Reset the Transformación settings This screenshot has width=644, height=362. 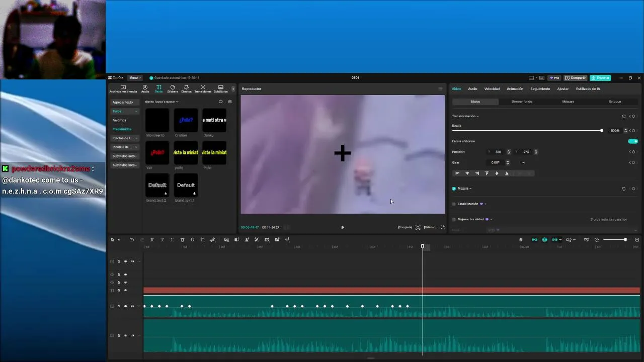tap(624, 116)
